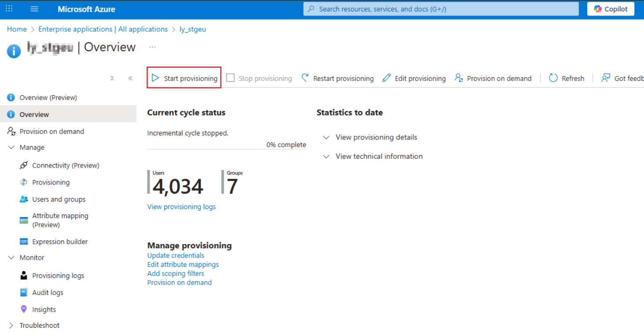
Task: Click the 4,034 users count
Action: tap(178, 187)
